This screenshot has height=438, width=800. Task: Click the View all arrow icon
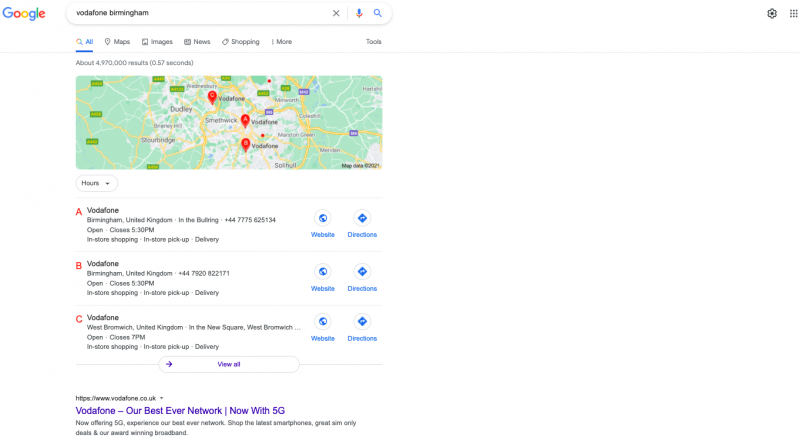pos(169,364)
